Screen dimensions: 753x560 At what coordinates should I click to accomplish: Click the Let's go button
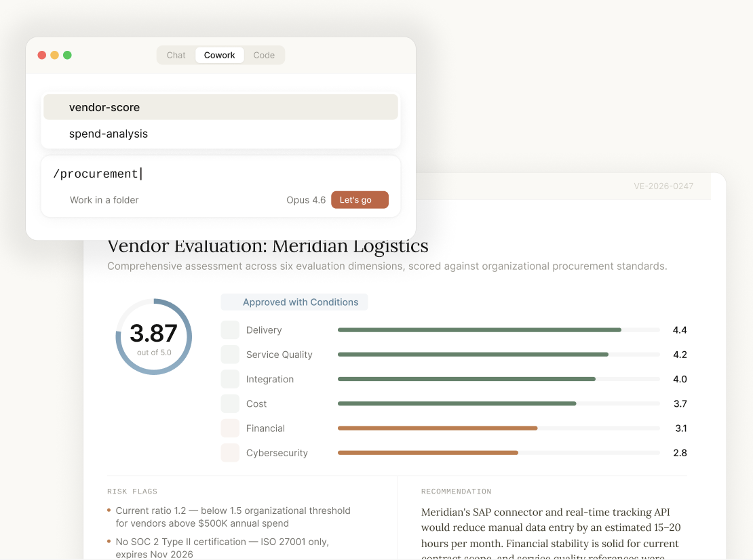(x=360, y=200)
